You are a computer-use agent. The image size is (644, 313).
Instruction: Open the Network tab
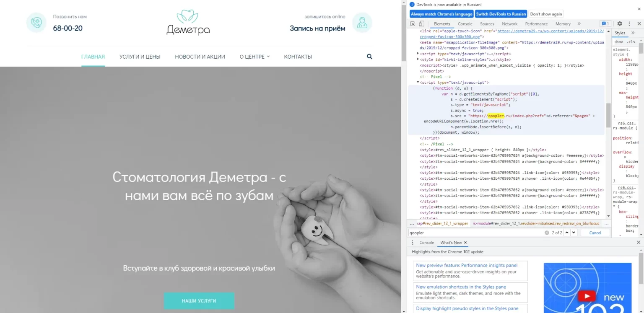509,24
